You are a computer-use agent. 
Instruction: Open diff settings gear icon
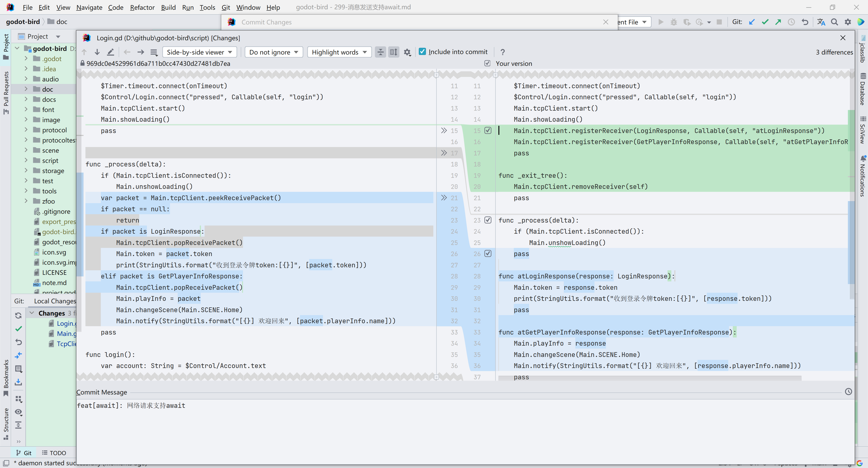coord(407,52)
